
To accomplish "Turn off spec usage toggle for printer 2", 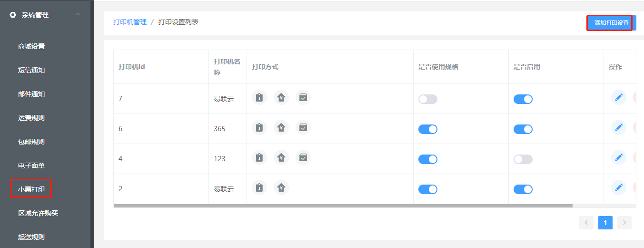I will [427, 189].
